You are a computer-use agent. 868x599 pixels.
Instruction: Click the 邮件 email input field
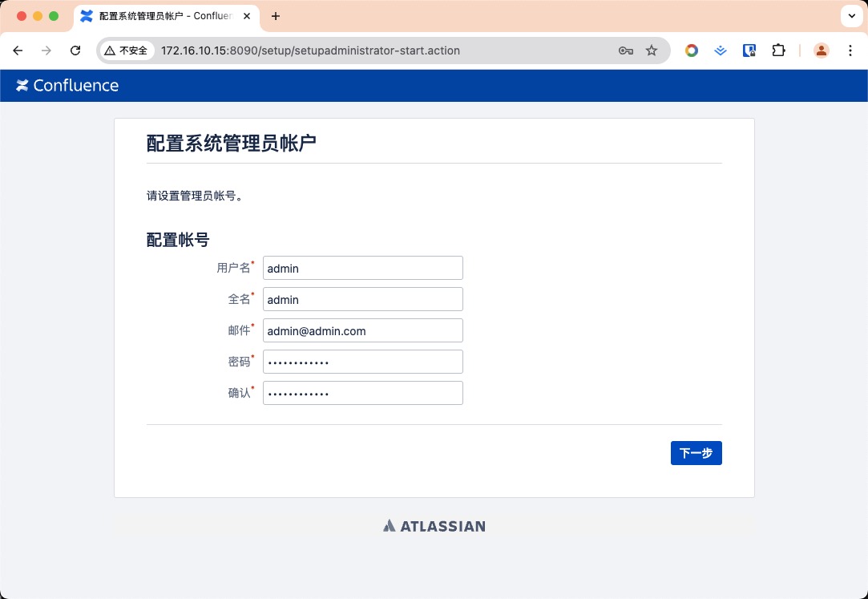click(x=362, y=330)
